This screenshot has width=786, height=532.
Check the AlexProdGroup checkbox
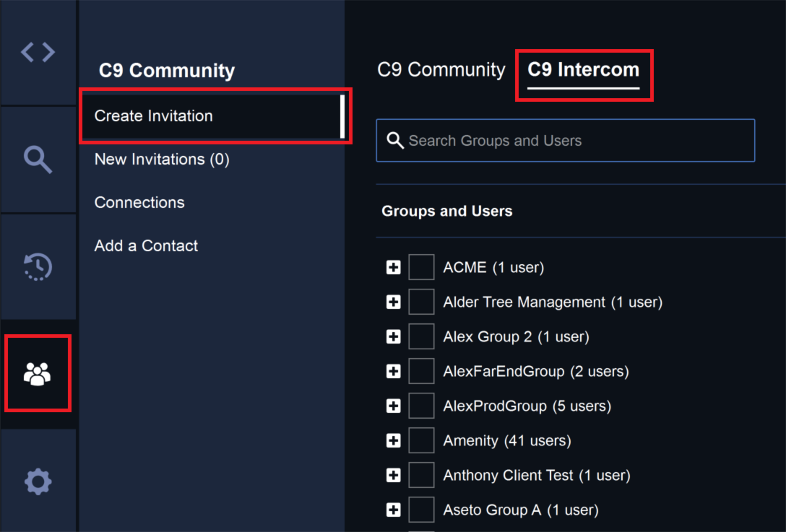click(x=421, y=405)
